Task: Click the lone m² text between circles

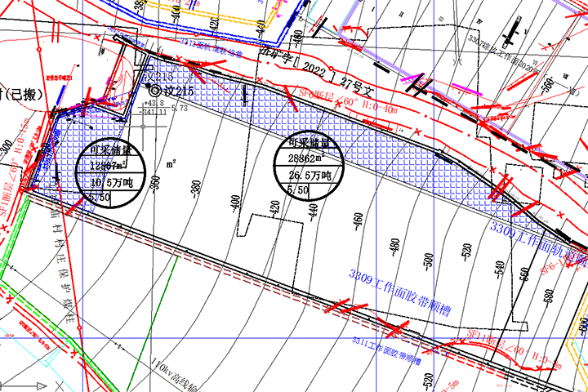Action: pos(171,164)
